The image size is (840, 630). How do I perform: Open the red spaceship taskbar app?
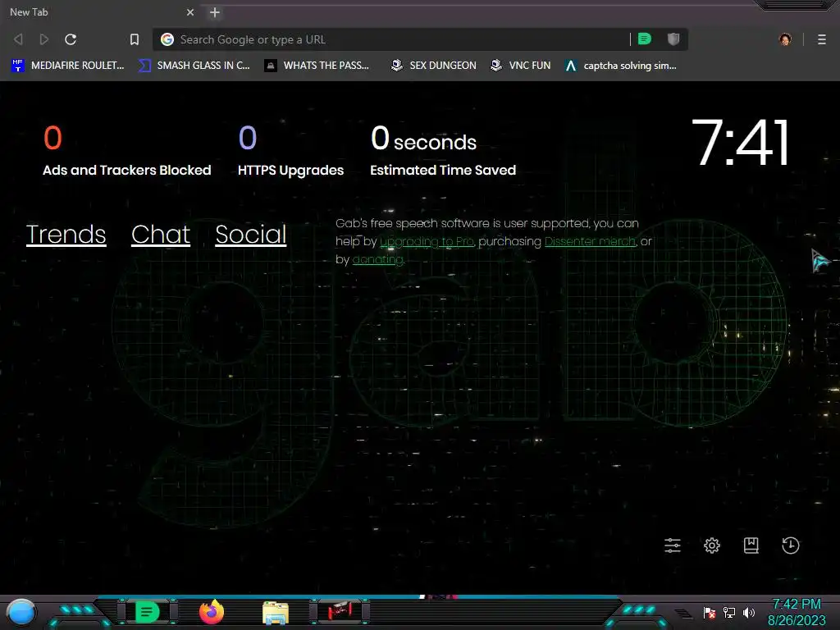click(x=340, y=611)
